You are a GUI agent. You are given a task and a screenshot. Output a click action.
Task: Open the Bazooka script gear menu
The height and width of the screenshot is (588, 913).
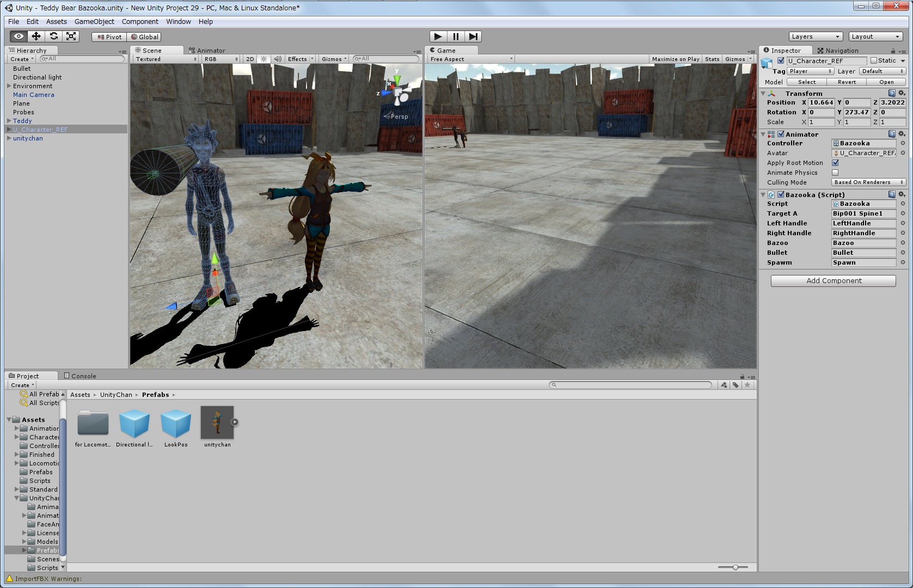[x=902, y=194]
